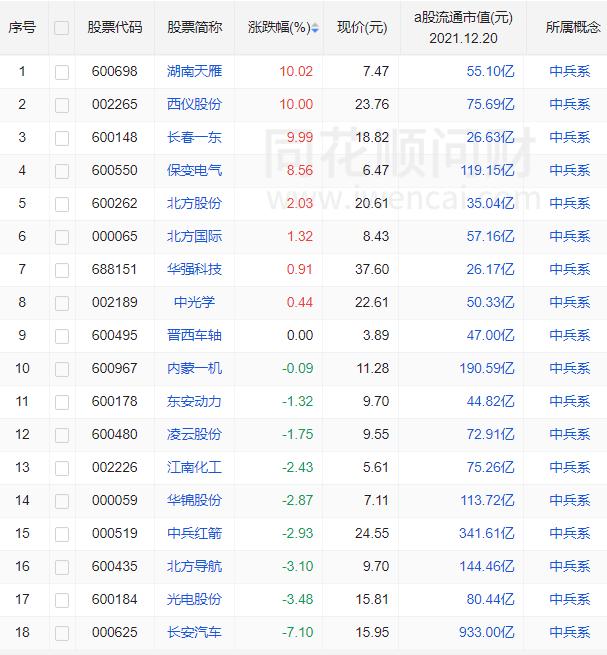Click the 所属概念 column header

[x=573, y=28]
